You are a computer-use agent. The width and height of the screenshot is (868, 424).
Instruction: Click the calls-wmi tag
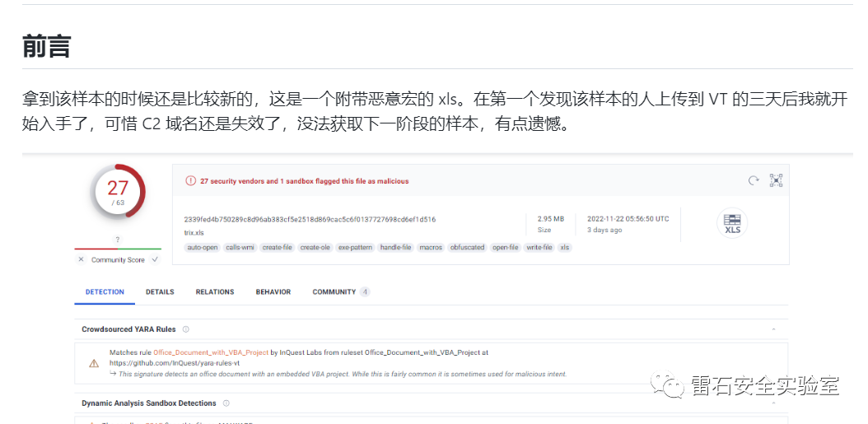pos(240,248)
